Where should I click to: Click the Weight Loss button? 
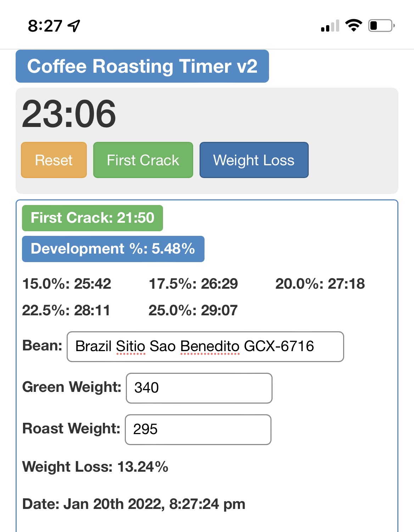[254, 160]
